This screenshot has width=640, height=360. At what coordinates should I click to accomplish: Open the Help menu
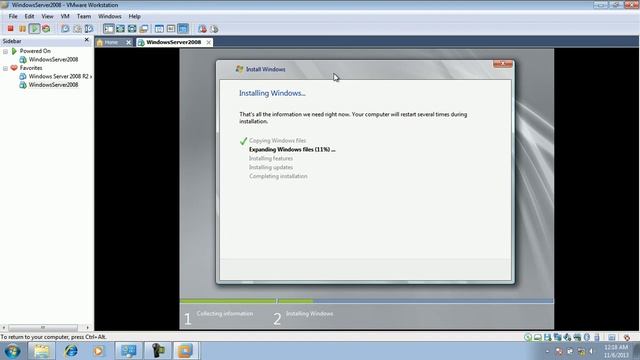tap(135, 16)
